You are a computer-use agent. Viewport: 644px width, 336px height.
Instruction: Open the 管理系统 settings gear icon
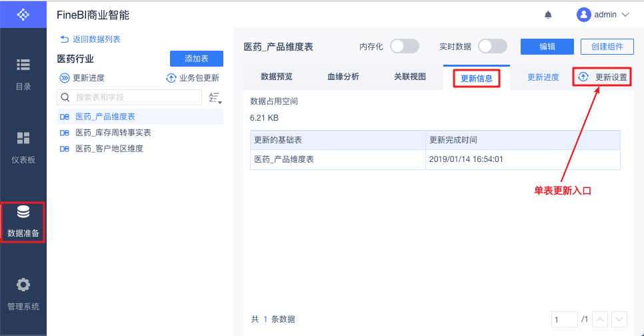(x=23, y=285)
